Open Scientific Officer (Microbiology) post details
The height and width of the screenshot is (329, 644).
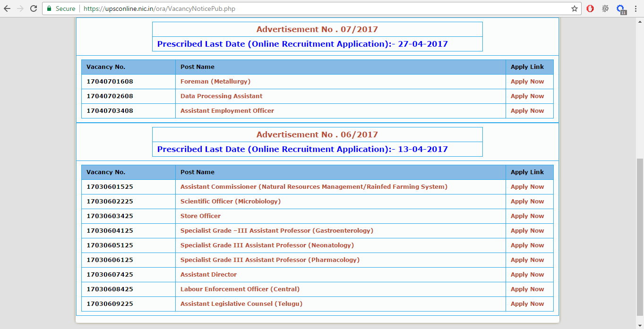pos(230,201)
